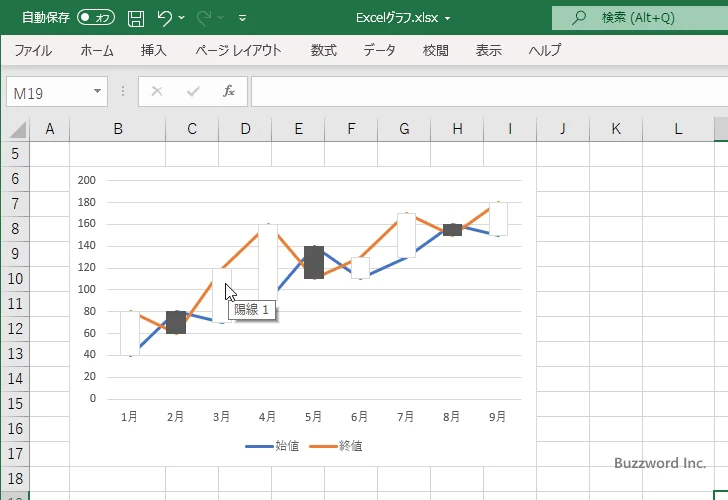Select column L header

tap(678, 129)
